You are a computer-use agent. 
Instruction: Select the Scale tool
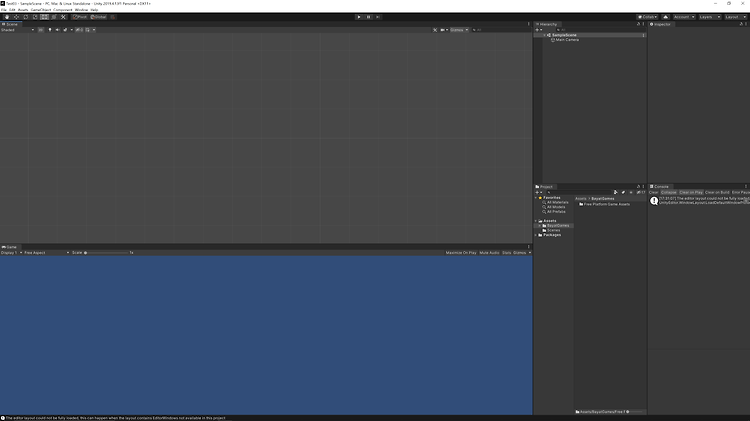click(x=35, y=17)
